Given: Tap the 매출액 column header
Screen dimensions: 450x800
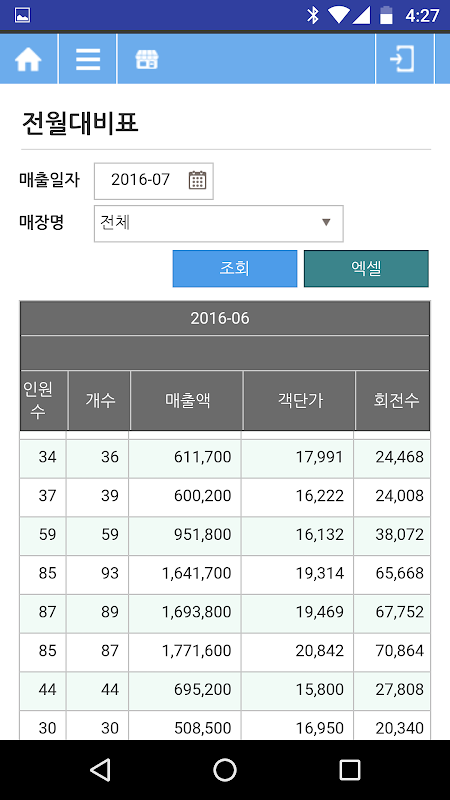Looking at the screenshot, I should coord(187,401).
